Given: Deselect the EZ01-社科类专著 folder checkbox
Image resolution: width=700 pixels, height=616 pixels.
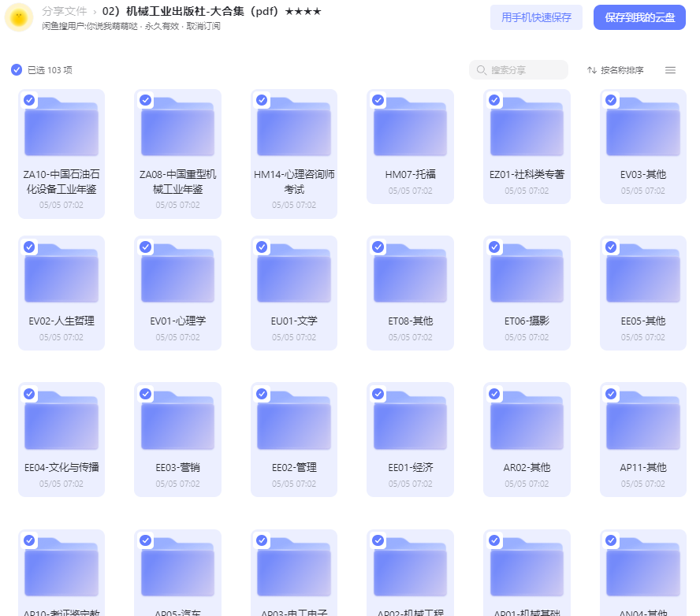Looking at the screenshot, I should point(494,100).
